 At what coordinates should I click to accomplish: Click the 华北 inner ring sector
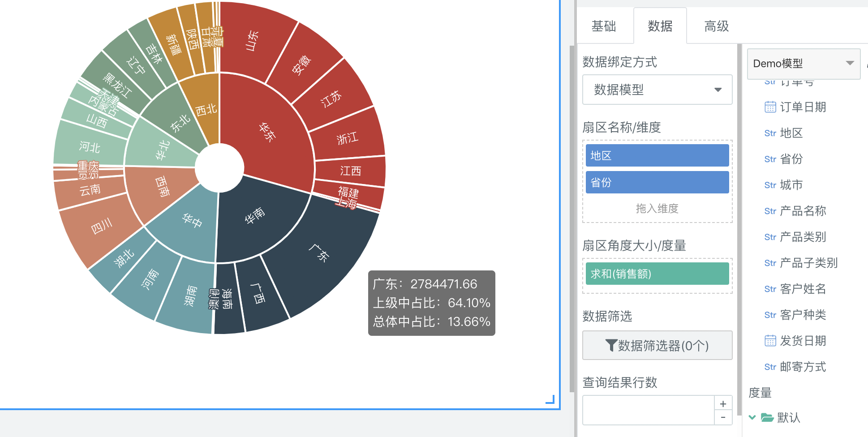click(162, 150)
